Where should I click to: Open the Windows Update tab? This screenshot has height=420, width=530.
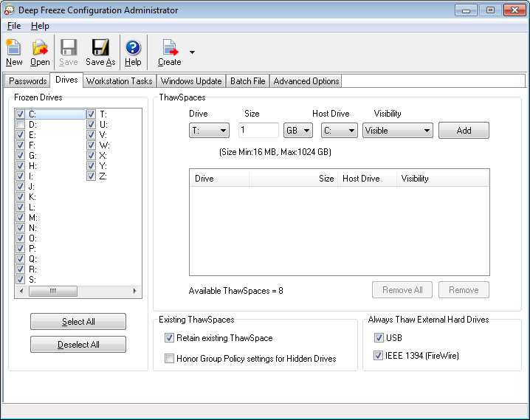click(191, 81)
